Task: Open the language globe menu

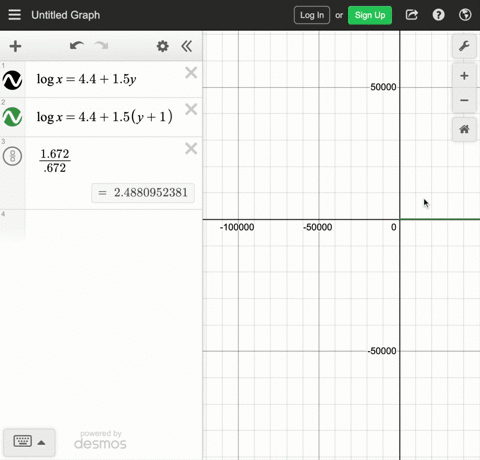Action: (x=465, y=15)
